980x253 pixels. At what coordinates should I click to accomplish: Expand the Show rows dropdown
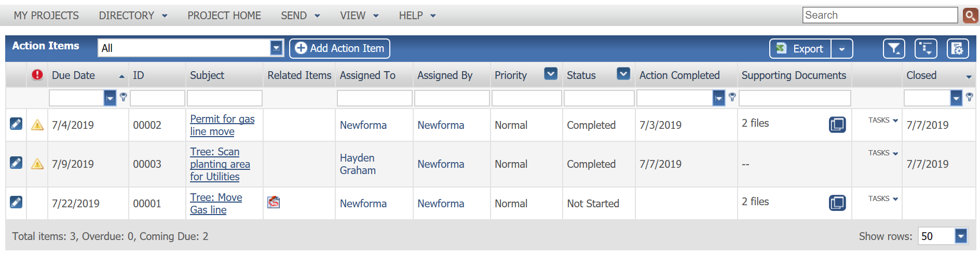click(x=961, y=236)
